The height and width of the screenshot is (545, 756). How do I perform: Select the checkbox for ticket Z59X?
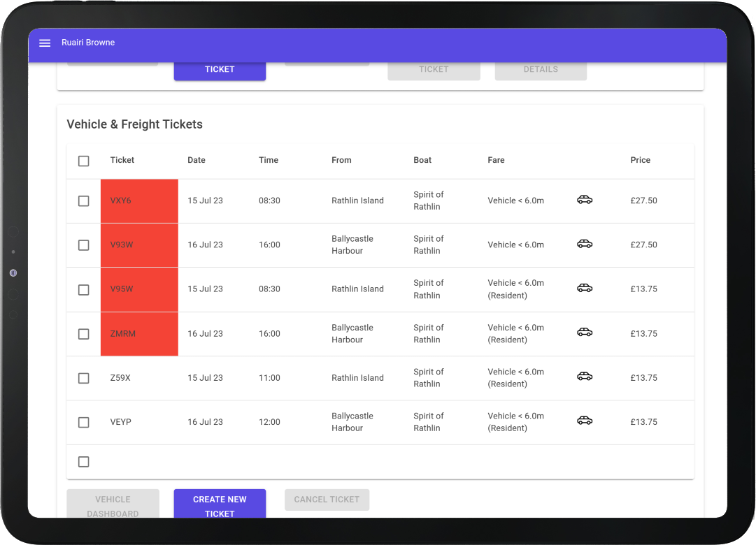[x=84, y=378]
